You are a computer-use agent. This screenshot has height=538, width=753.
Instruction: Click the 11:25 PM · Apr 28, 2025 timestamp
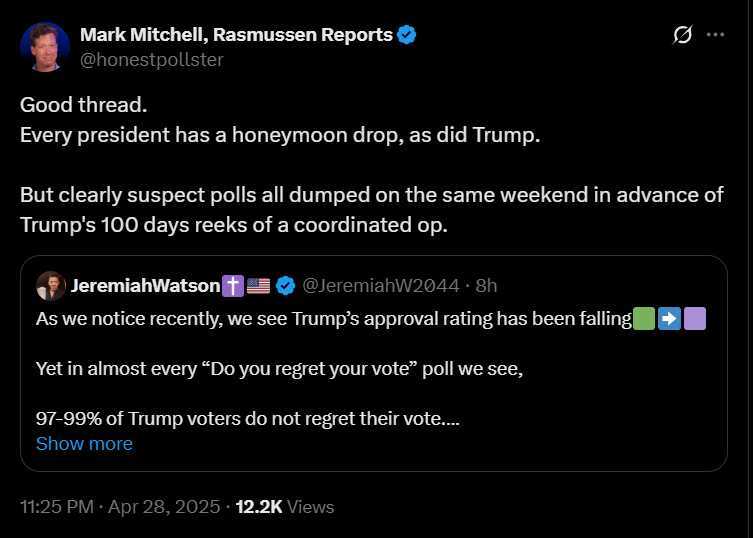click(x=120, y=507)
